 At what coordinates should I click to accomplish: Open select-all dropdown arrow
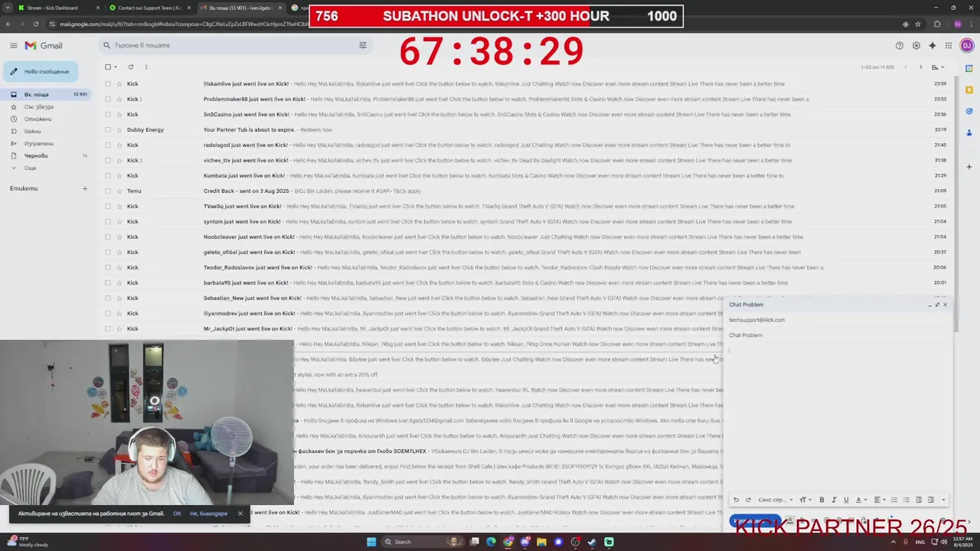[x=116, y=67]
